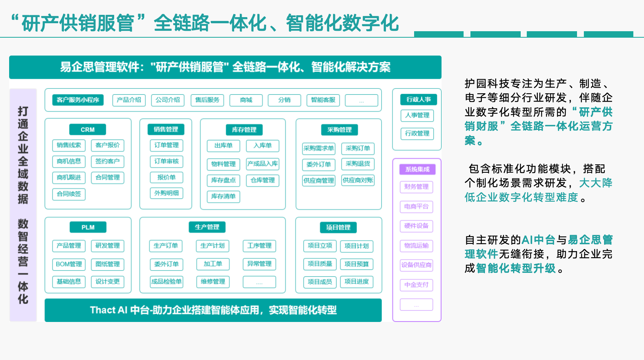Open the 智能客服 box
Image resolution: width=644 pixels, height=360 pixels.
(x=323, y=100)
